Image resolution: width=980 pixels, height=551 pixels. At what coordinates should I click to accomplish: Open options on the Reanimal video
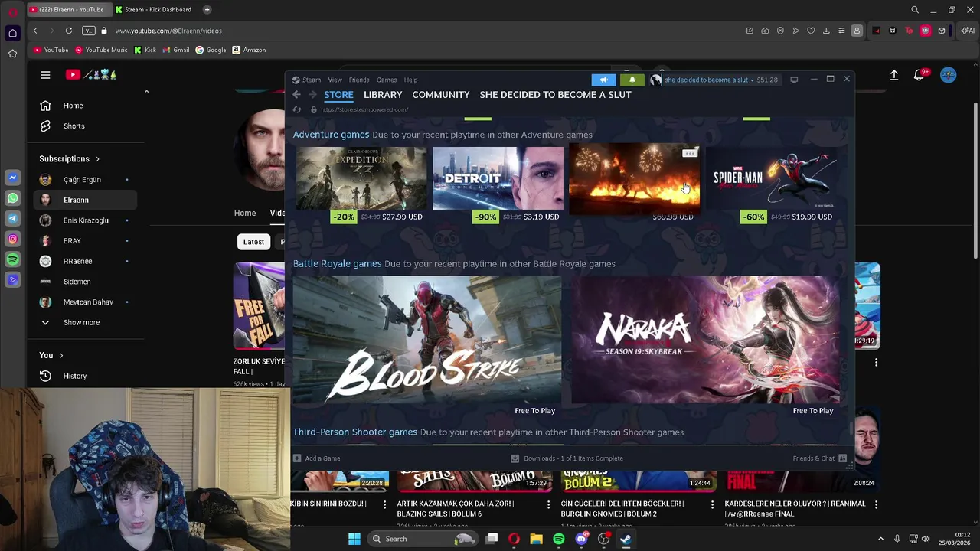(876, 504)
